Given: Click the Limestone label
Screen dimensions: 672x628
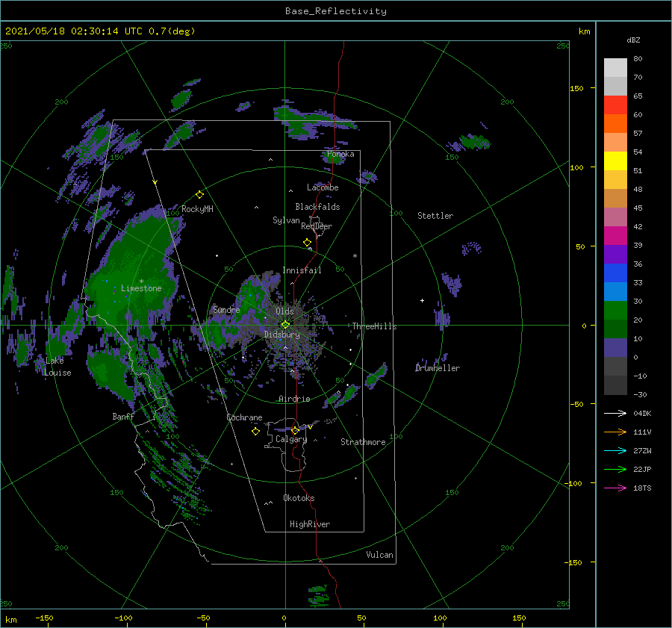Looking at the screenshot, I should coord(141,288).
